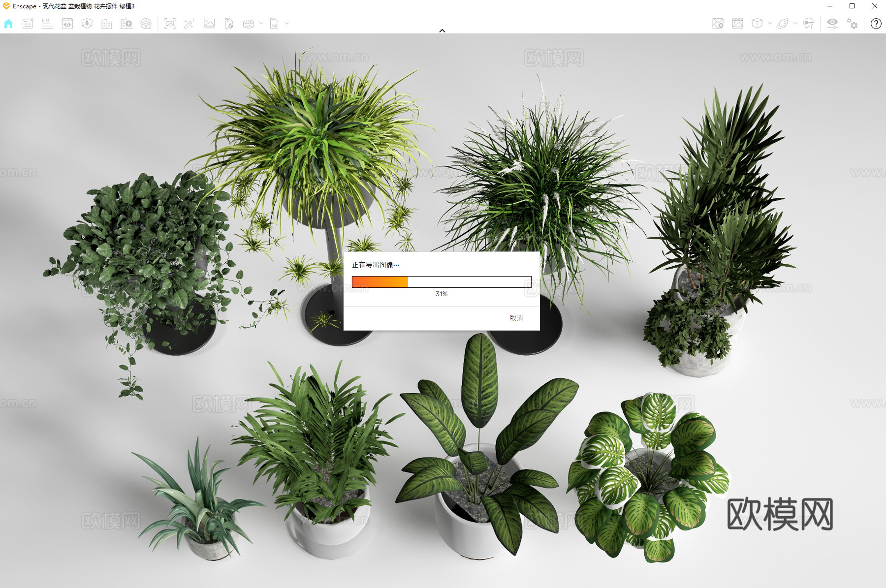Toggle the VR headset icon

point(808,24)
